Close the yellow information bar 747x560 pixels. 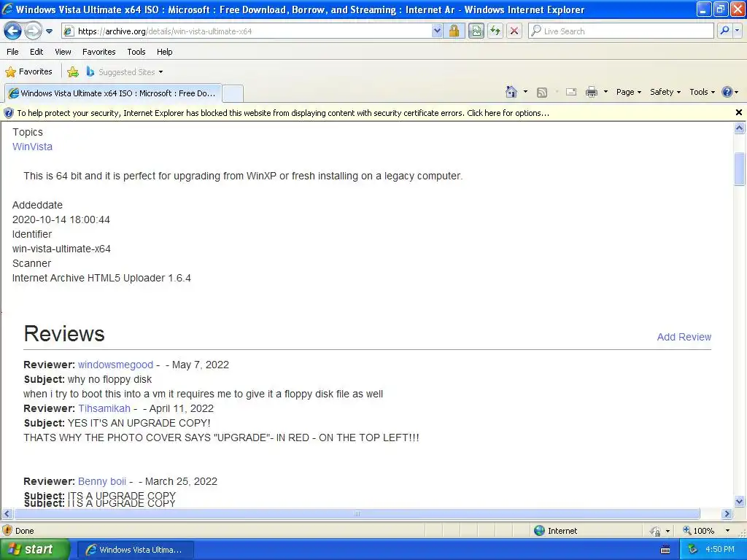tap(738, 113)
